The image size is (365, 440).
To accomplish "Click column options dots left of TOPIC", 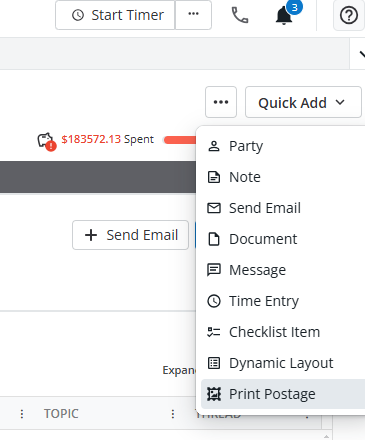I will coord(22,414).
